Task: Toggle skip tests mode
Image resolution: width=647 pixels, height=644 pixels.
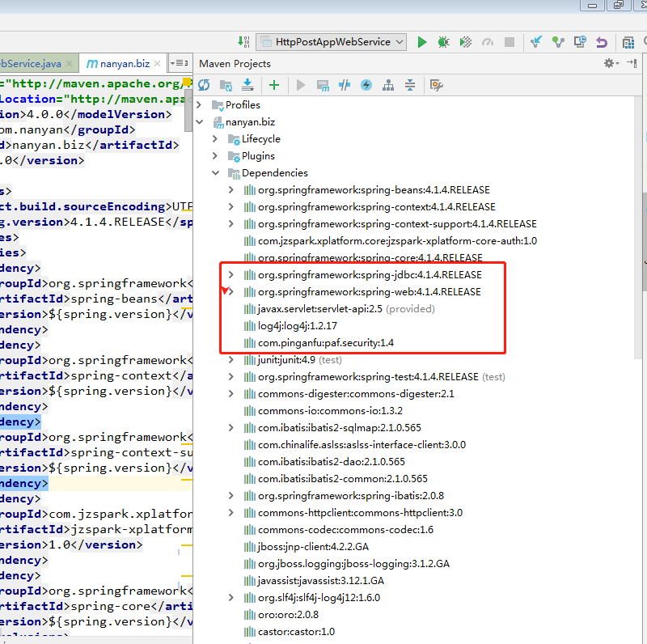Action: [x=366, y=85]
